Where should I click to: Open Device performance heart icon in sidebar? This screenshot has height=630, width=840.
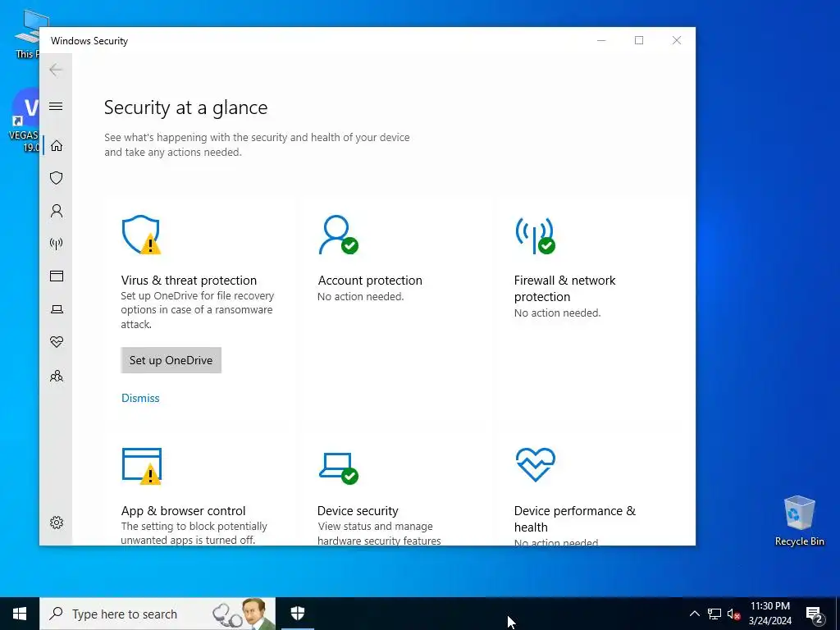tap(57, 342)
